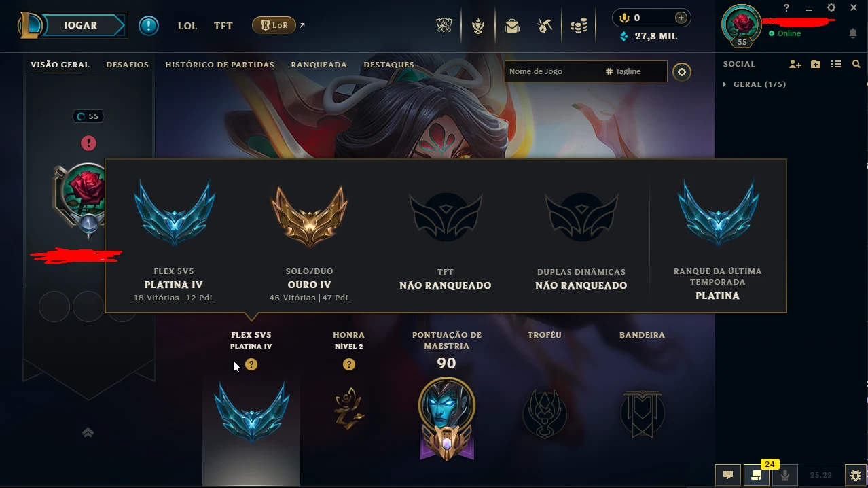Open the Loot crafting hammer icon

544,26
